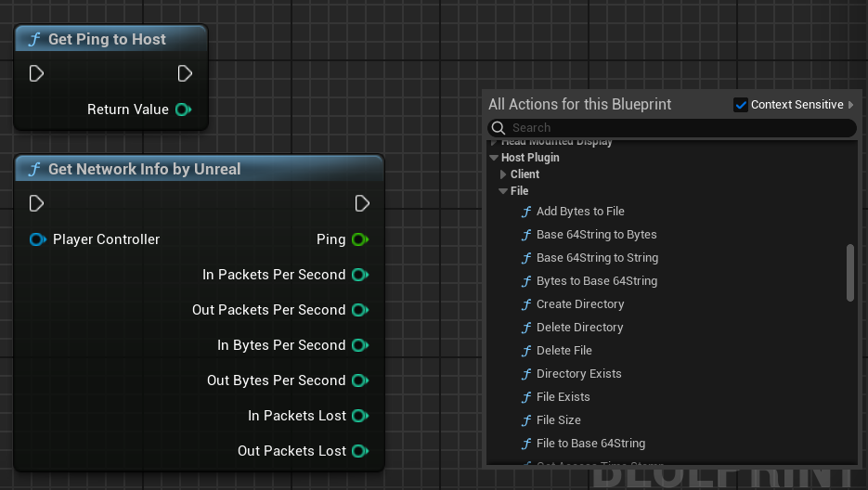Expand the Client category

tap(503, 174)
